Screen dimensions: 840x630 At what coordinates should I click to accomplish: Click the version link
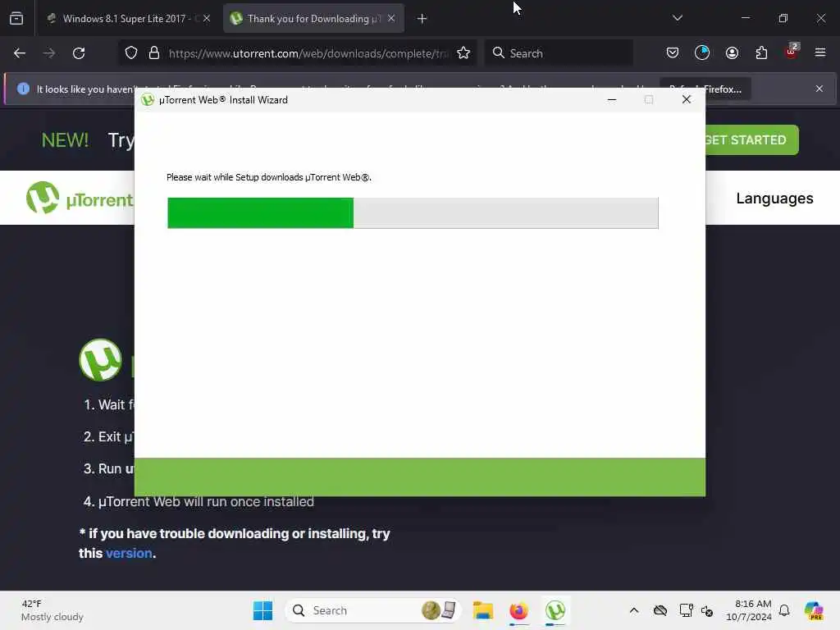click(129, 554)
